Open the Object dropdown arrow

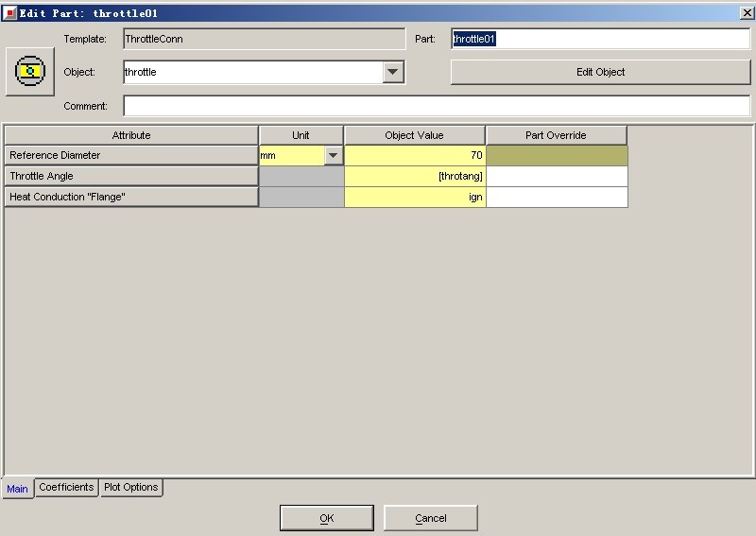(393, 72)
